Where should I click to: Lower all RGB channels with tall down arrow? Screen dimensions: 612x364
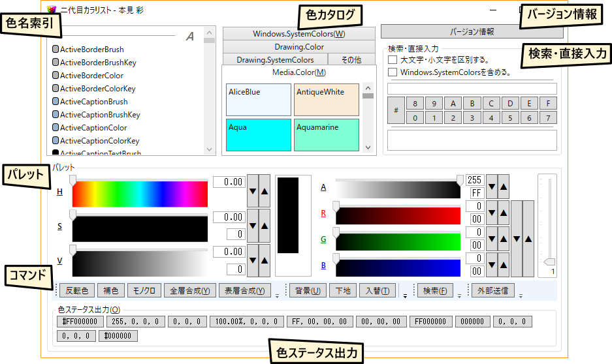[517, 239]
